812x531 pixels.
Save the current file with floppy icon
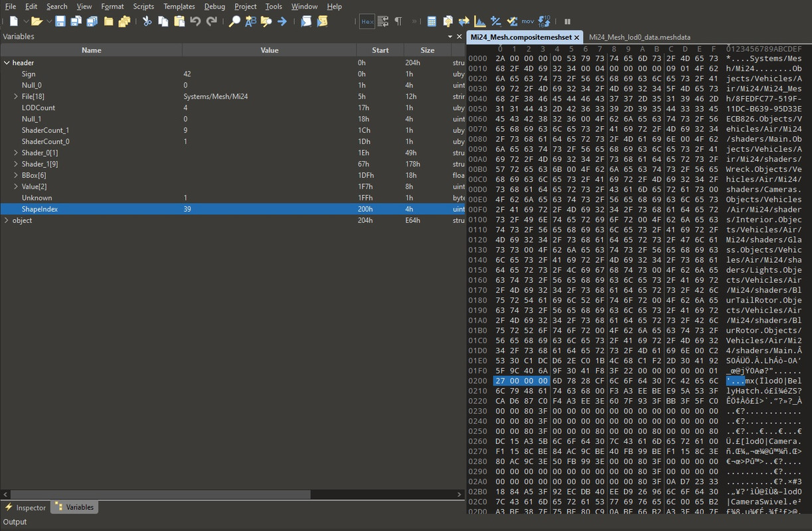pos(60,21)
